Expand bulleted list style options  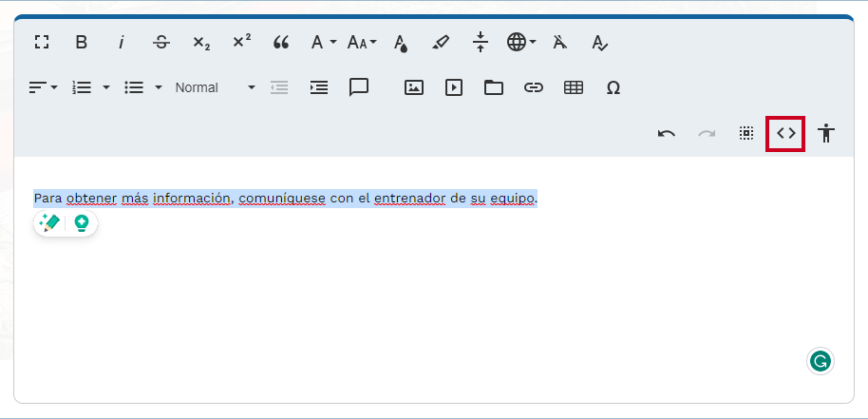pos(159,87)
